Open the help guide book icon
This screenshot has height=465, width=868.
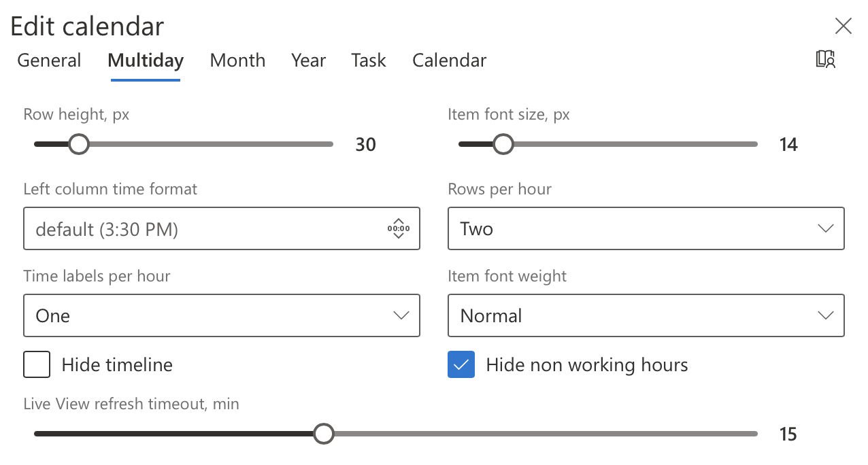(x=825, y=59)
